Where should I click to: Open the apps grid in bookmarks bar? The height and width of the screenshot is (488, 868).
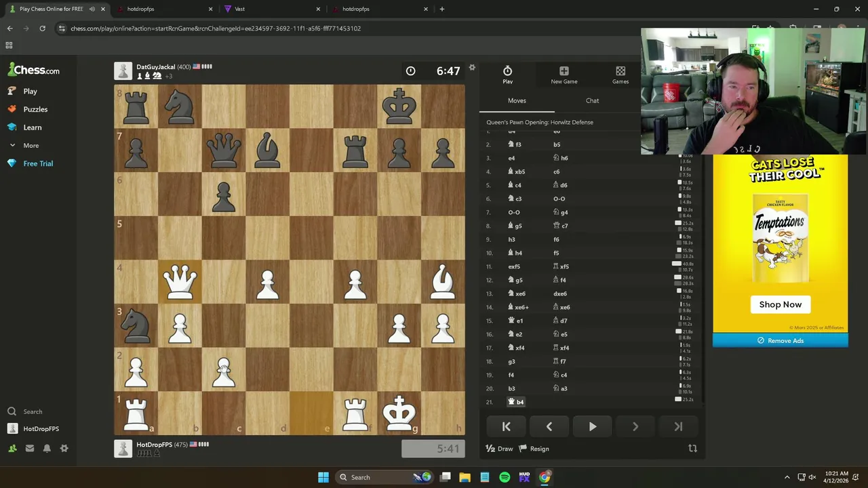tap(9, 45)
